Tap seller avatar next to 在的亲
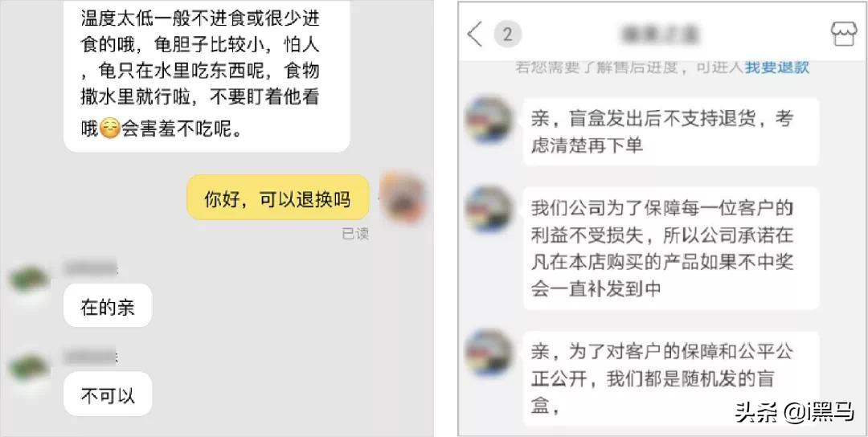Image resolution: width=868 pixels, height=437 pixels. tap(30, 280)
